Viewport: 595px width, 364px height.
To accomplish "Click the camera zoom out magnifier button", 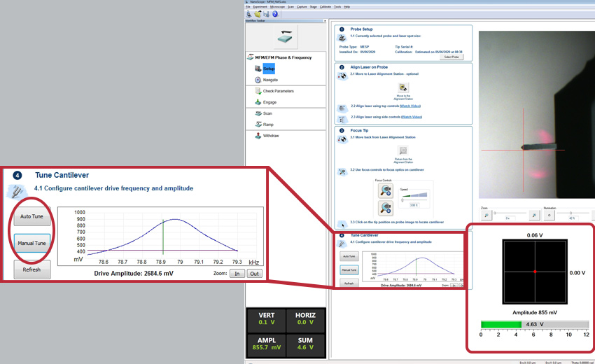I will point(486,215).
